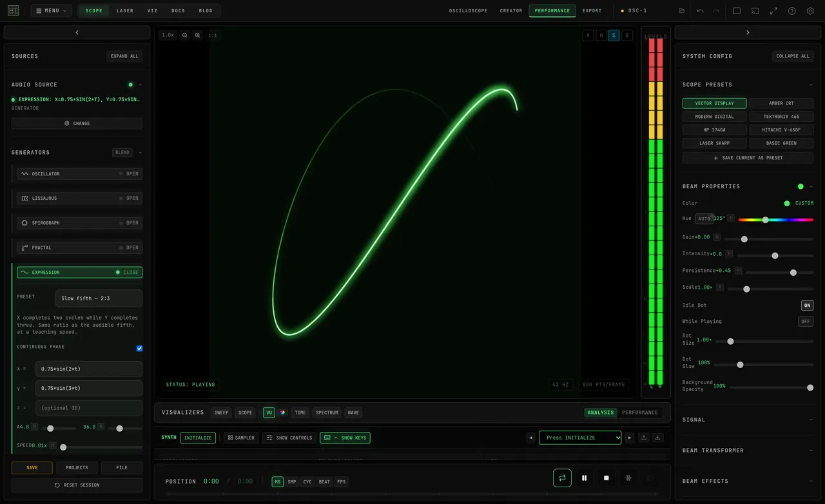Click the color wheel visualizer icon
Screen dimensions: 825x504
(x=282, y=412)
